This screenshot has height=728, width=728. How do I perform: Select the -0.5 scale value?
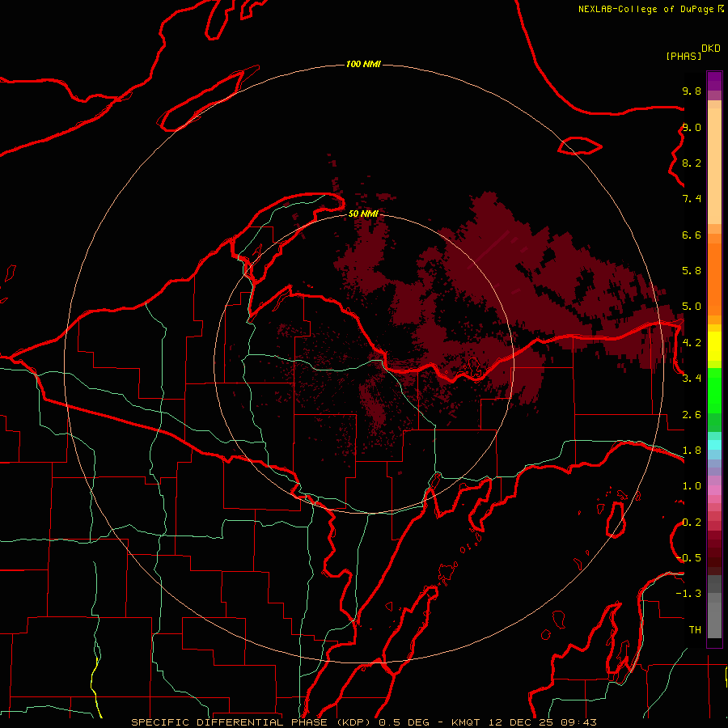(689, 558)
